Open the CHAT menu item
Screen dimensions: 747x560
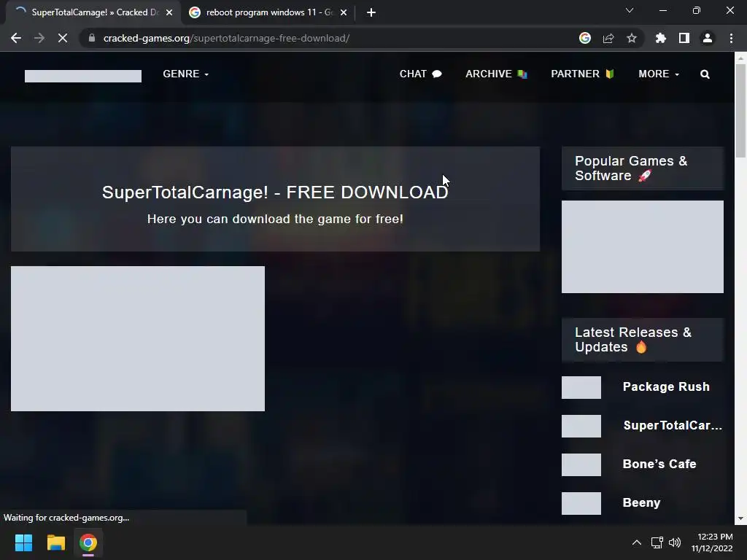pyautogui.click(x=421, y=74)
